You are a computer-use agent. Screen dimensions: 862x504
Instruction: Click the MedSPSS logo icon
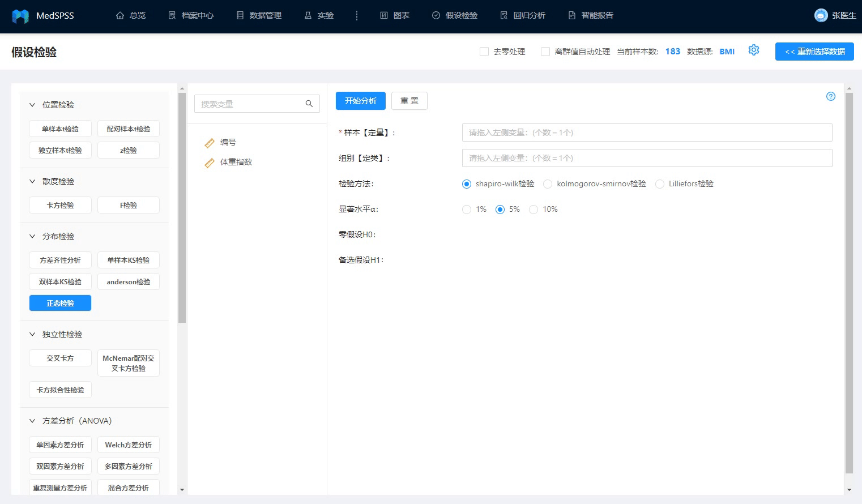click(20, 16)
